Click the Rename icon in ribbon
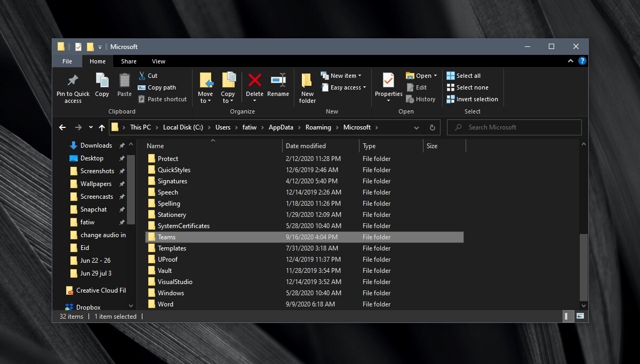 [x=278, y=80]
